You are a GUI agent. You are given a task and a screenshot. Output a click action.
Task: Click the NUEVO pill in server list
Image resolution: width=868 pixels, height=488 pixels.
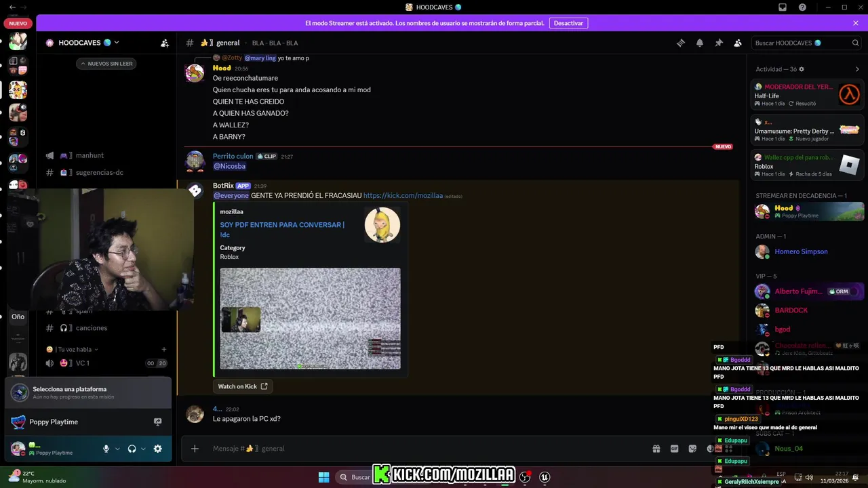click(x=18, y=23)
